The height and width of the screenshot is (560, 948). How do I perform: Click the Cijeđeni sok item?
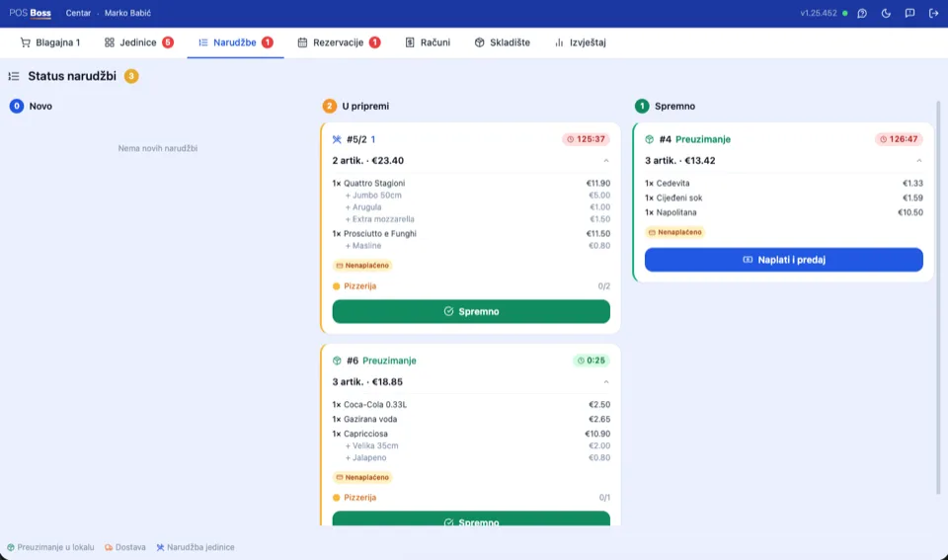pyautogui.click(x=783, y=198)
